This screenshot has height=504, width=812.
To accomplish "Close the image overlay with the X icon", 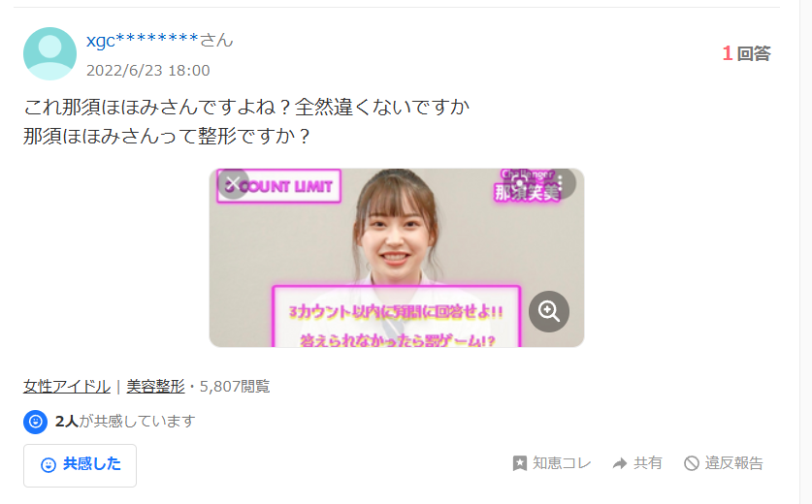I will tap(233, 183).
